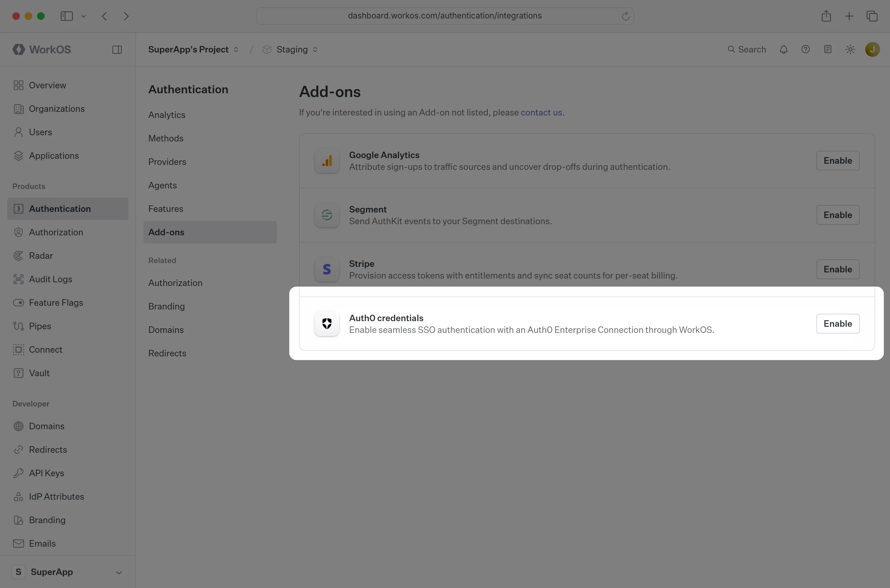Open related Redirects link
Image resolution: width=890 pixels, height=588 pixels.
(210, 353)
